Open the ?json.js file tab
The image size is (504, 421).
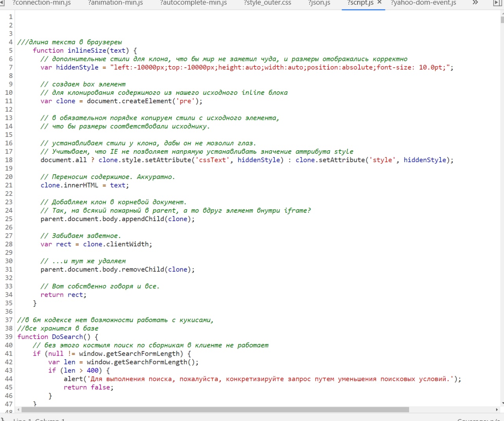click(x=319, y=3)
